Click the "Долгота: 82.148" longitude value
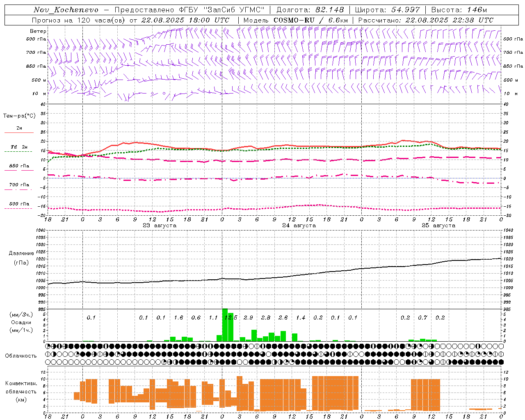This screenshot has height=420, width=525. click(310, 10)
